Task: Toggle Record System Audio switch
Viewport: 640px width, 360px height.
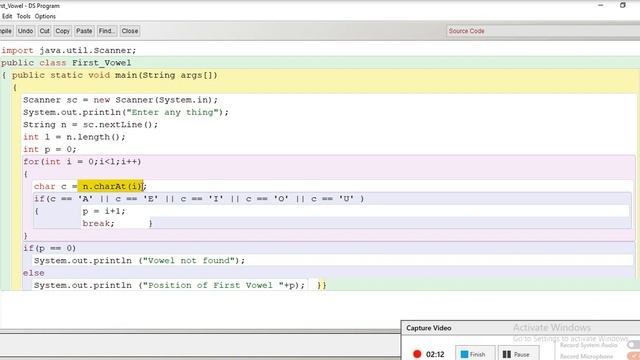Action: 634,345
